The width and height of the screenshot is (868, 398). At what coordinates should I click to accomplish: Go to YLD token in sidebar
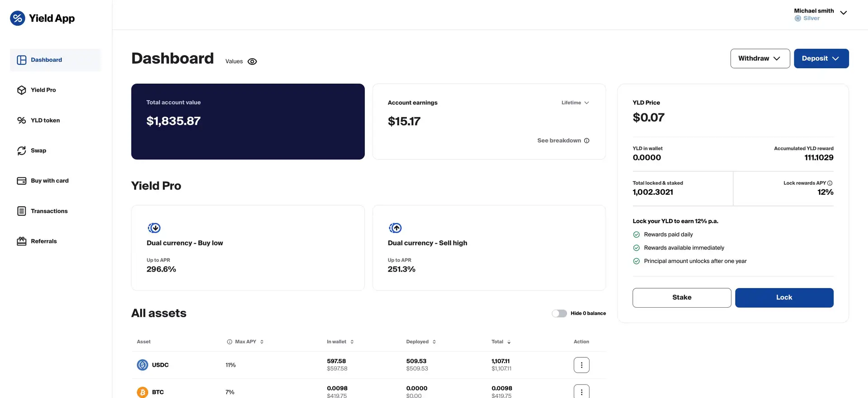pyautogui.click(x=45, y=120)
